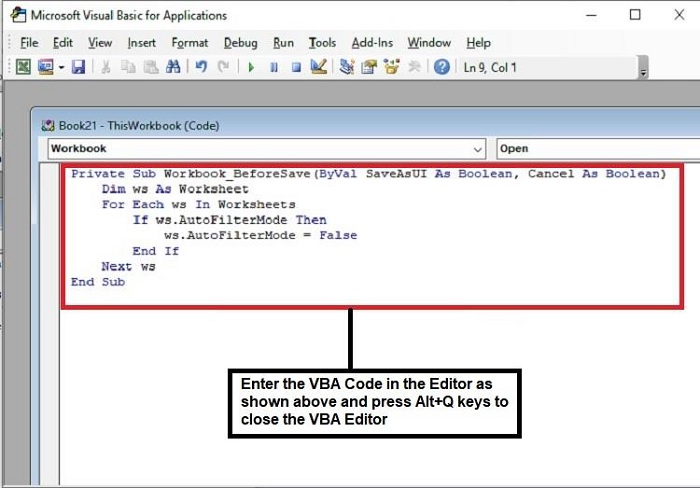Viewport: 700px width, 488px height.
Task: Click the Reset stop square icon
Action: 296,67
